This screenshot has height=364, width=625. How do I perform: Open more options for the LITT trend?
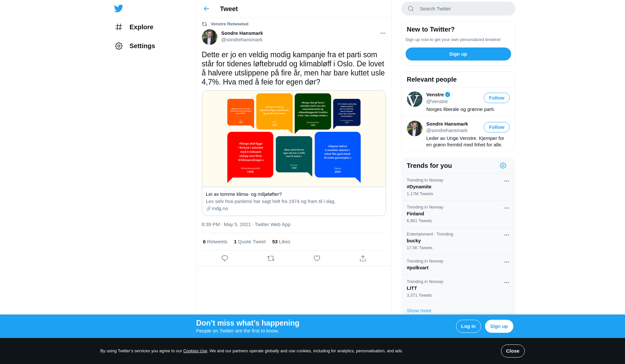(x=507, y=283)
